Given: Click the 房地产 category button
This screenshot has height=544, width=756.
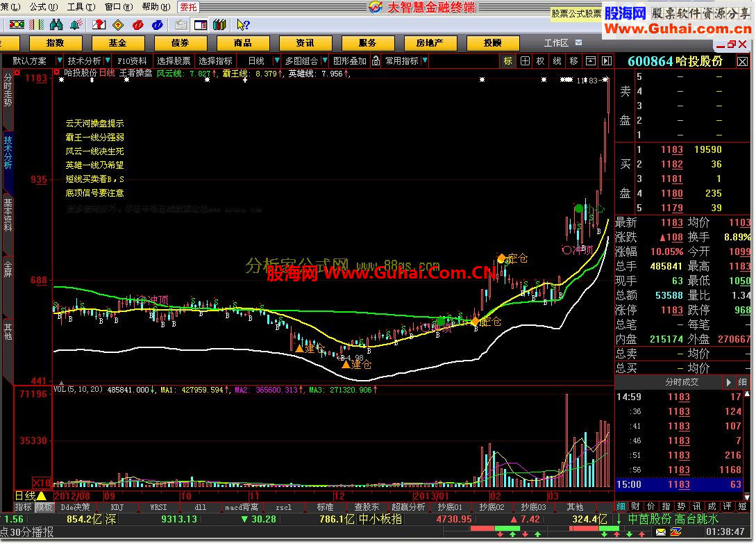Looking at the screenshot, I should 430,43.
